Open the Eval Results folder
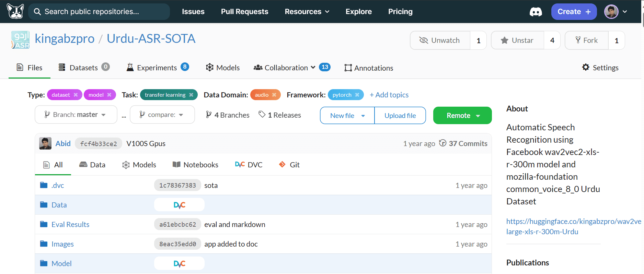Viewport: 644px width, 274px height. (70, 224)
